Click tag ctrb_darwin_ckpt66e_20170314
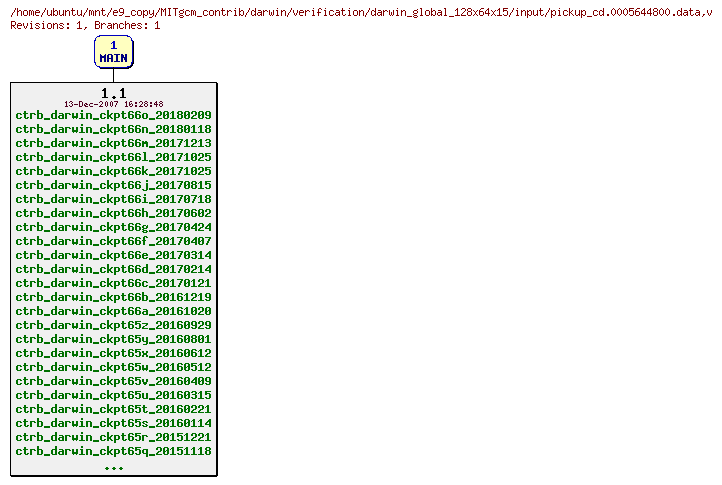 pyautogui.click(x=114, y=255)
